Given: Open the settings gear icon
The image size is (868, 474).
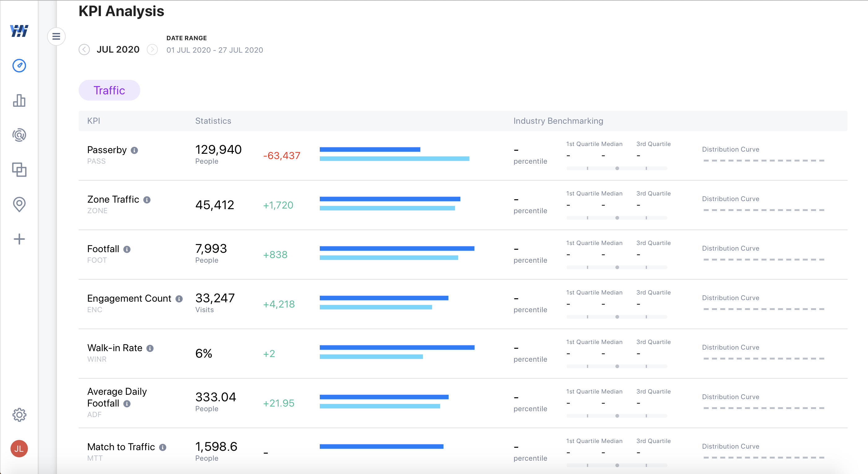Looking at the screenshot, I should tap(19, 415).
